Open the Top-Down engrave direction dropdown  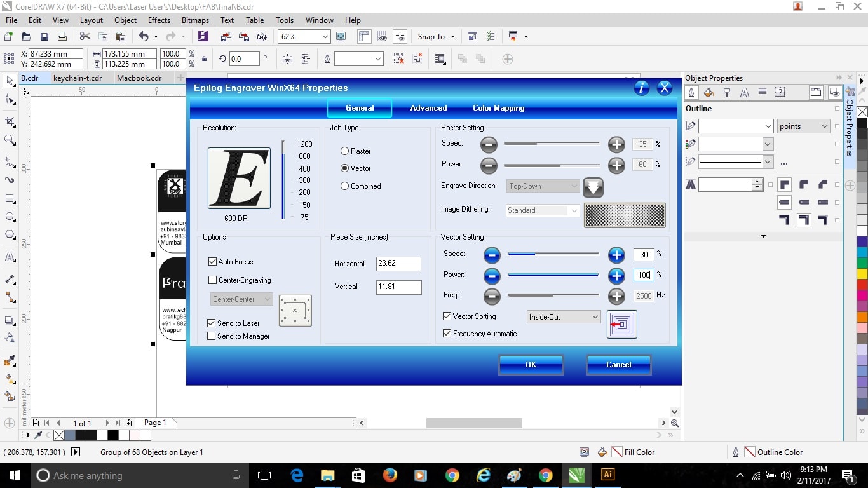pyautogui.click(x=543, y=186)
